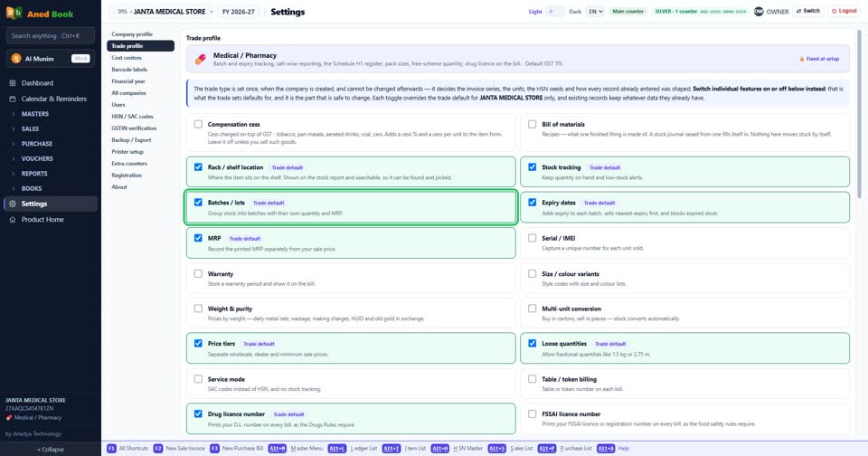This screenshot has width=868, height=456.
Task: Uncheck the Stock tracking checkbox
Action: point(532,166)
